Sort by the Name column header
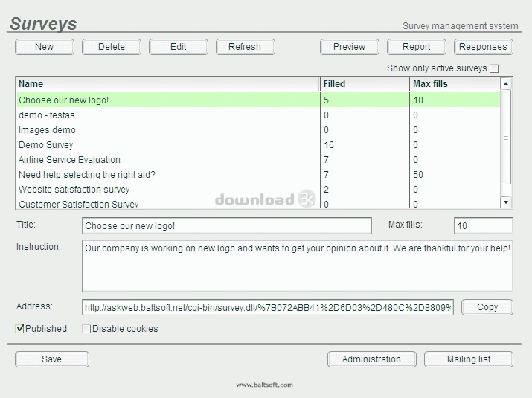Image resolution: width=532 pixels, height=398 pixels. click(x=167, y=84)
